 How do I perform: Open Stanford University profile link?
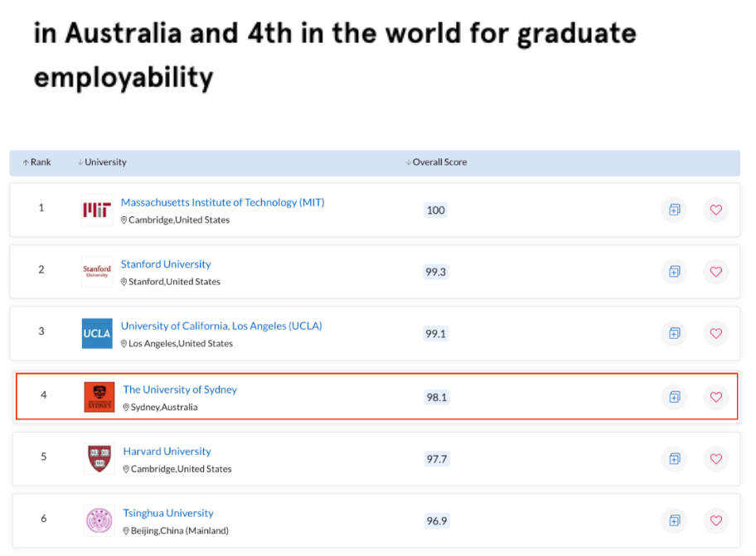tap(166, 264)
